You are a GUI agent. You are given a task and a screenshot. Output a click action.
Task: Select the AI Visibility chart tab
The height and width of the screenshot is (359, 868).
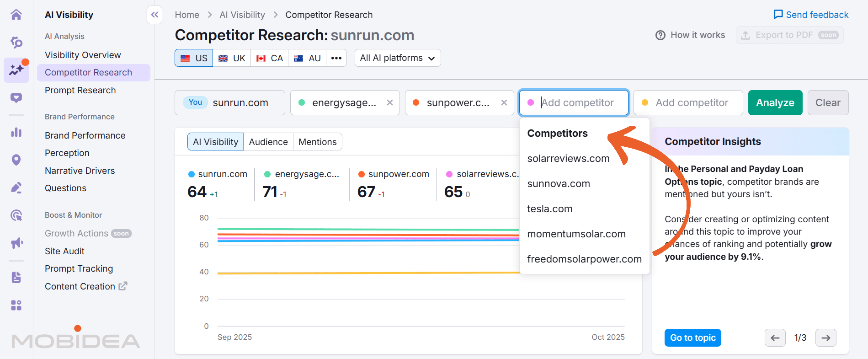coord(216,142)
